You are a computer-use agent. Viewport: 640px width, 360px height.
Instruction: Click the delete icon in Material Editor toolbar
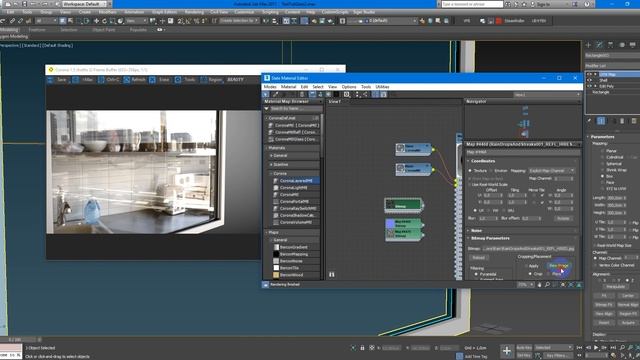pos(302,95)
